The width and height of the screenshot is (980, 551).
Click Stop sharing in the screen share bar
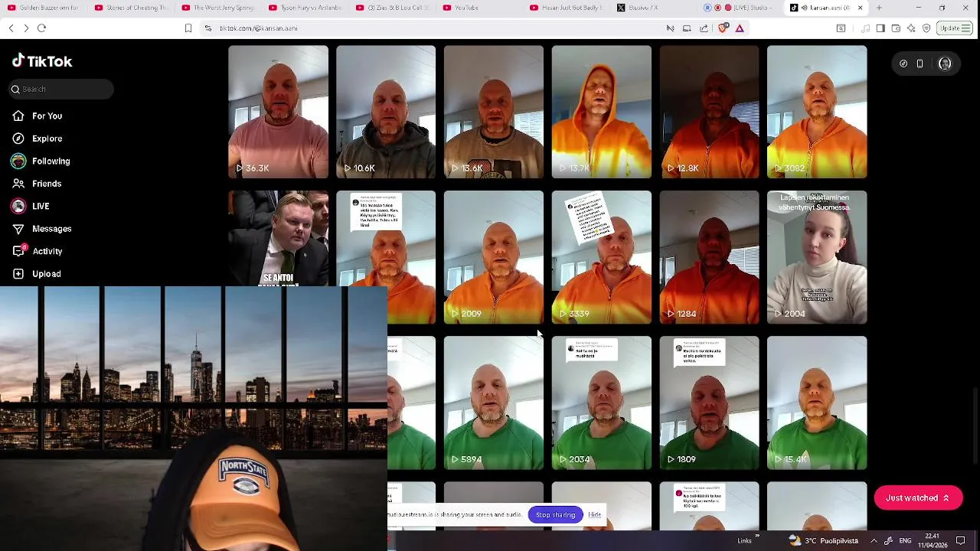pos(555,515)
